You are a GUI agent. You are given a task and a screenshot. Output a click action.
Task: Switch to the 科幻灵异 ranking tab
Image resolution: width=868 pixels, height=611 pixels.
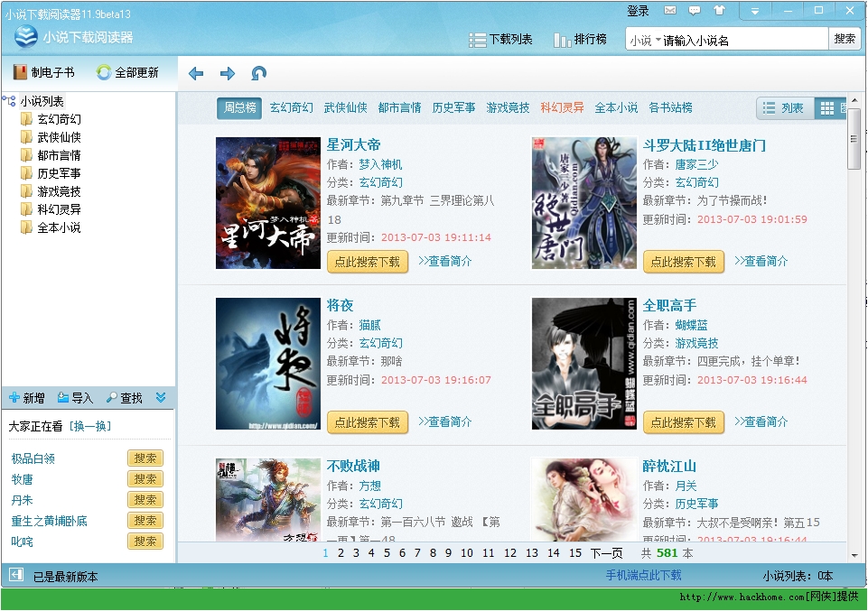coord(563,107)
